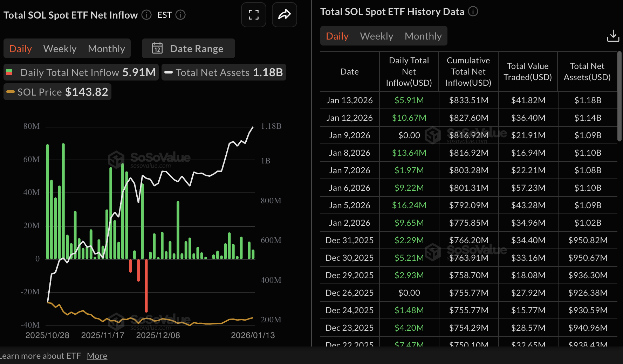Click info icon next to EST

[180, 15]
